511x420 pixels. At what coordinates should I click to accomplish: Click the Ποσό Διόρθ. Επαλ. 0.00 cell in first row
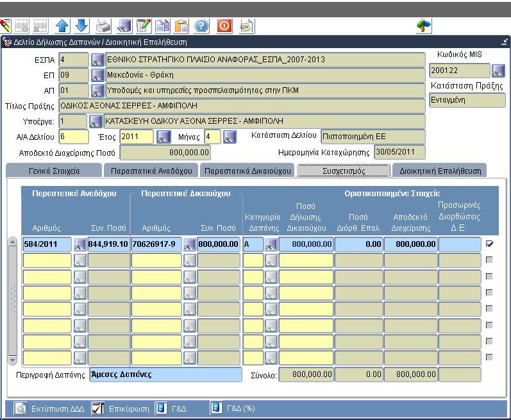tap(358, 244)
